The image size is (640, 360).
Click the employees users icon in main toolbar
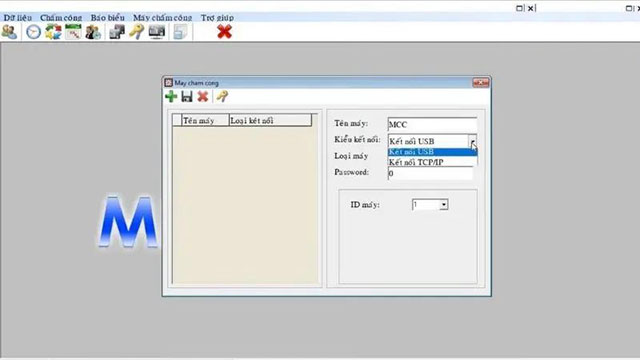pos(9,32)
